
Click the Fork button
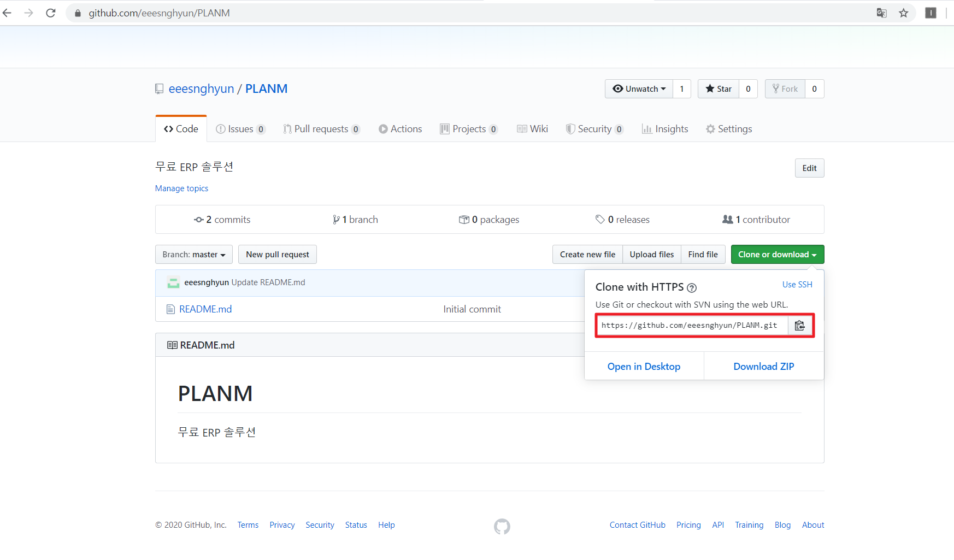click(x=785, y=89)
